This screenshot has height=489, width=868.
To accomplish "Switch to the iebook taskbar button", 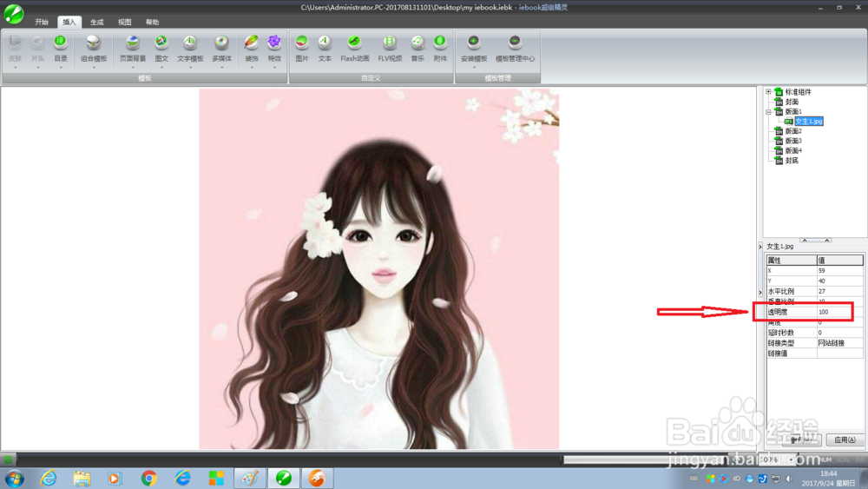I will click(284, 479).
